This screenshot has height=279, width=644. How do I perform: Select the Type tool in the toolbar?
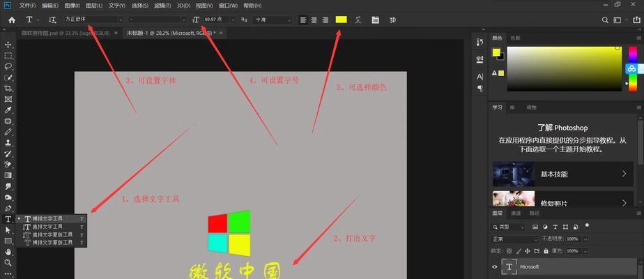(x=8, y=219)
